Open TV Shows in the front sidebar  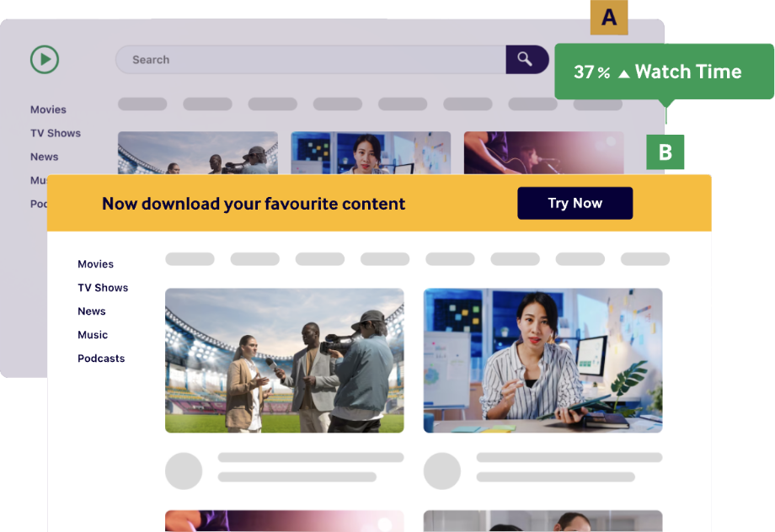103,288
